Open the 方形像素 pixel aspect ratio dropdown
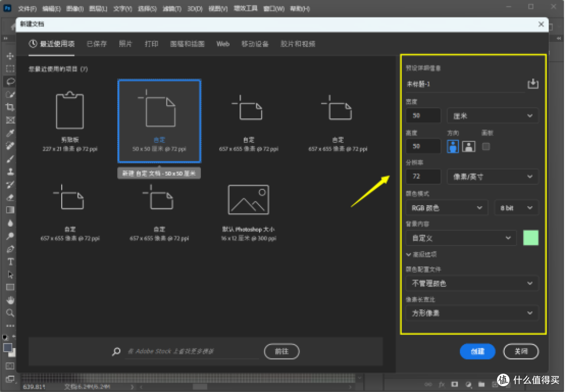The image size is (565, 392). tap(472, 313)
